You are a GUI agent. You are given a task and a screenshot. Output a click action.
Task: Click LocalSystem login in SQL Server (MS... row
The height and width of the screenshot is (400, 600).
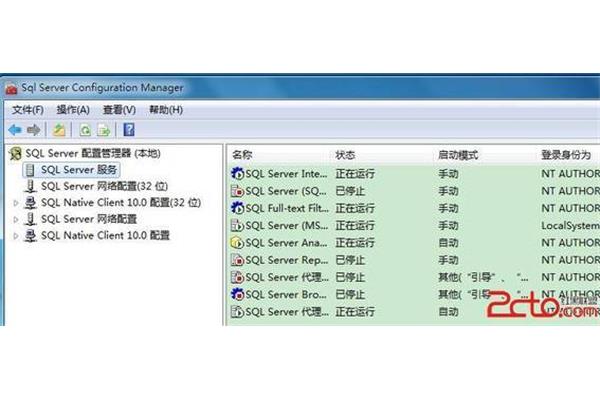click(x=570, y=225)
